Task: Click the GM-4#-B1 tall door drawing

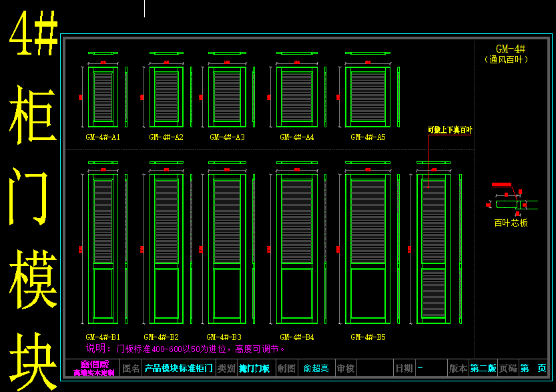Action: click(x=103, y=249)
